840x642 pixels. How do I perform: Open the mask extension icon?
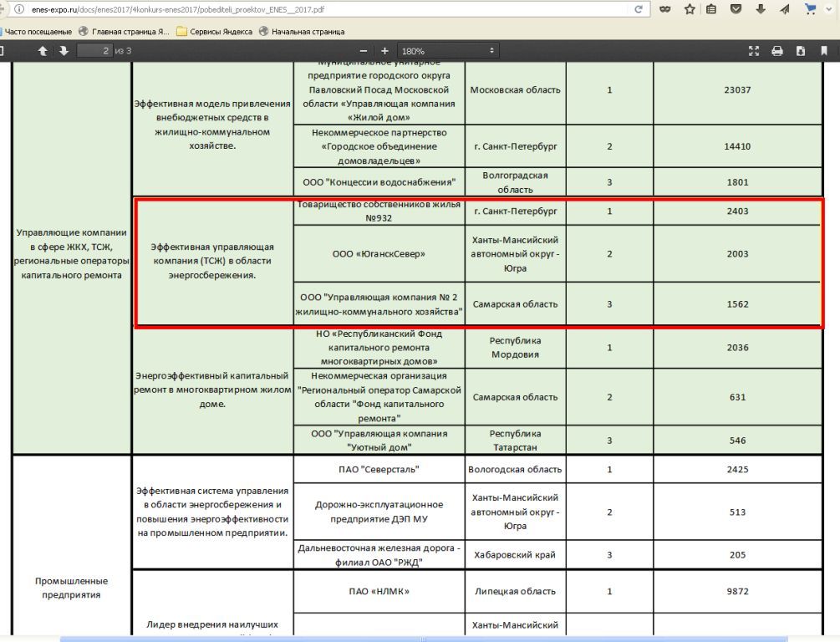[665, 9]
